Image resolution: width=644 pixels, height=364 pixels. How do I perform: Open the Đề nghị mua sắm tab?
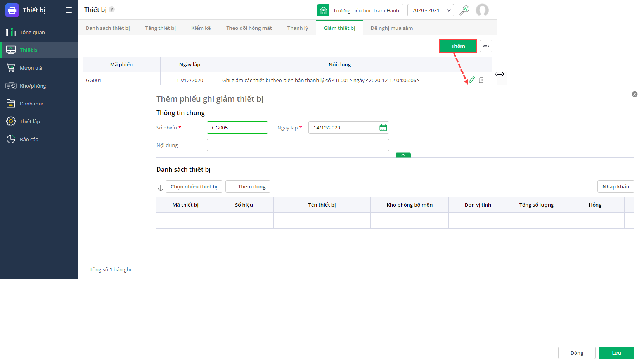pyautogui.click(x=392, y=28)
